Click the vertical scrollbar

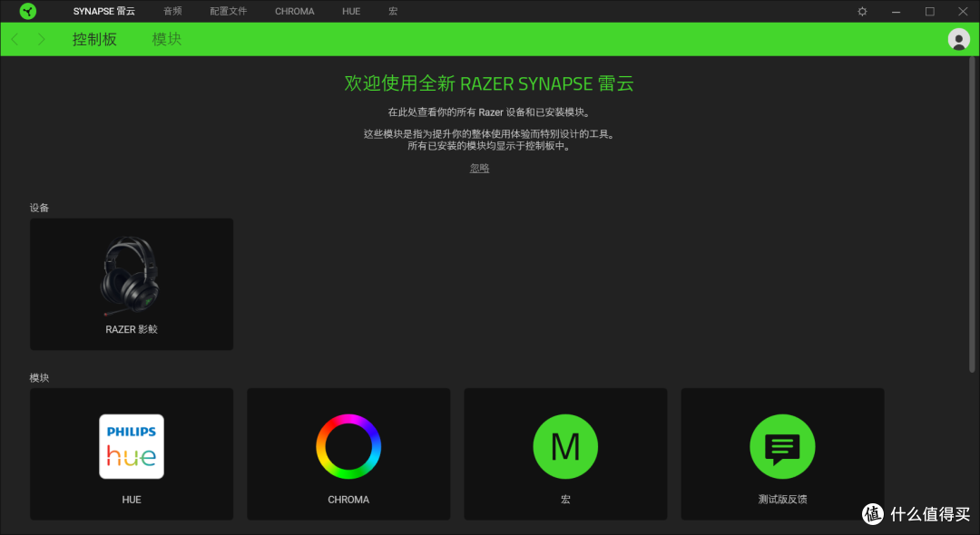972,216
